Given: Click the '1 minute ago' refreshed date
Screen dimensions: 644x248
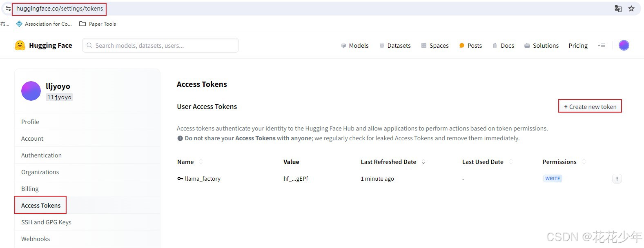Looking at the screenshot, I should tap(377, 179).
